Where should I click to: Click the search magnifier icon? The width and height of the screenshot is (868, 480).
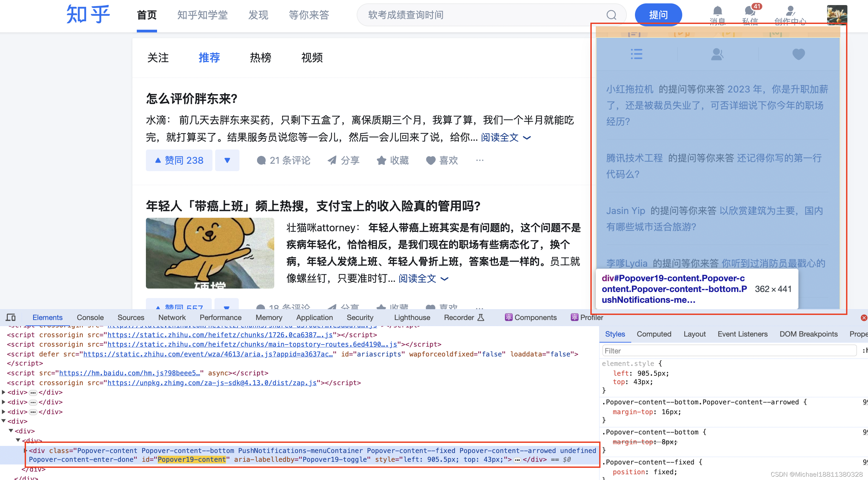coord(612,15)
